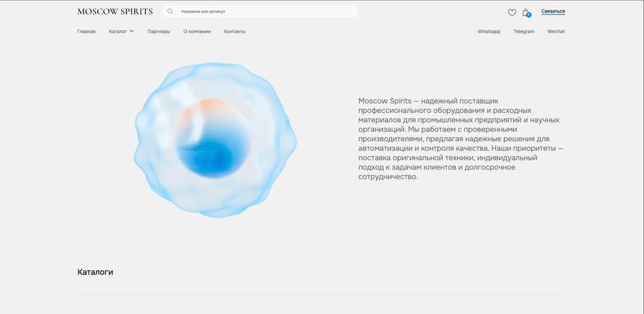
Task: Open the Партнеры page
Action: tap(159, 32)
